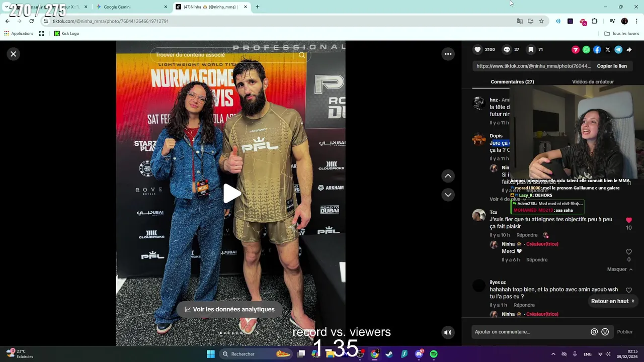Click Publier to post comment

pyautogui.click(x=625, y=332)
